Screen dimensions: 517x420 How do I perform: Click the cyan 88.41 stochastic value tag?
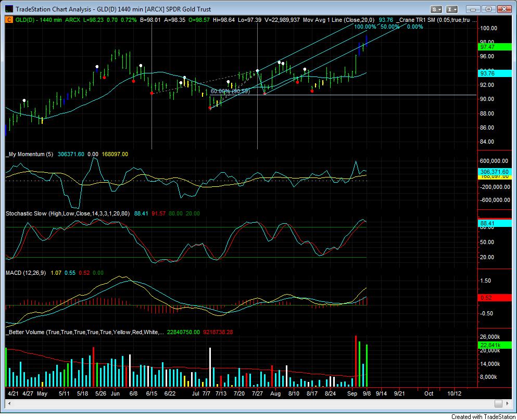point(494,223)
